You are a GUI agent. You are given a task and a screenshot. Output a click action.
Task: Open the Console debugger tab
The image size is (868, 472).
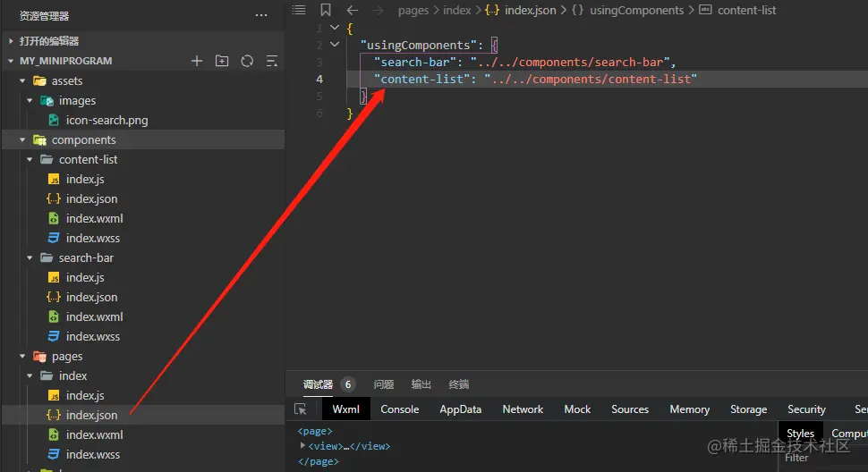(400, 409)
